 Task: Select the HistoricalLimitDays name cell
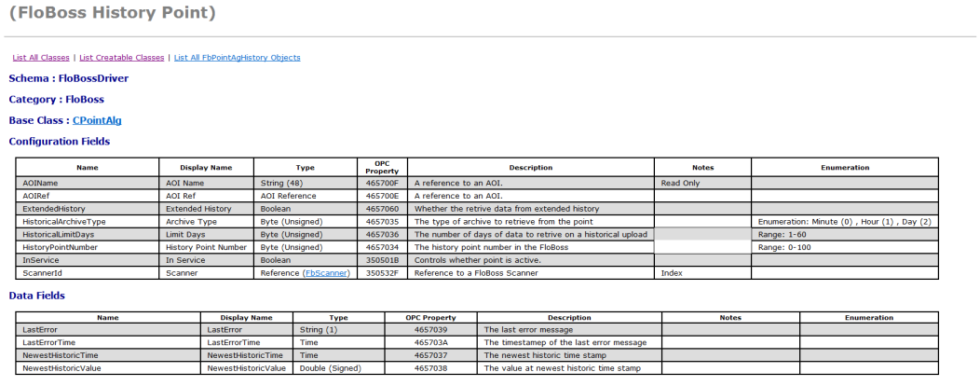pyautogui.click(x=88, y=235)
